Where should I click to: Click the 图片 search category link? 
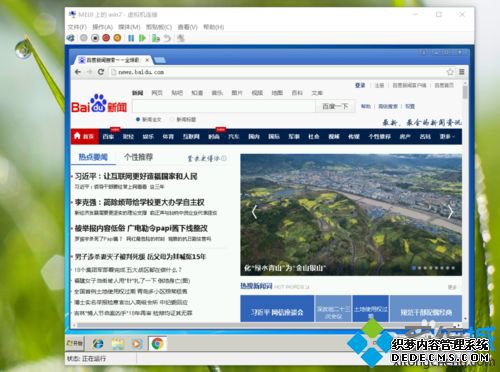click(237, 93)
